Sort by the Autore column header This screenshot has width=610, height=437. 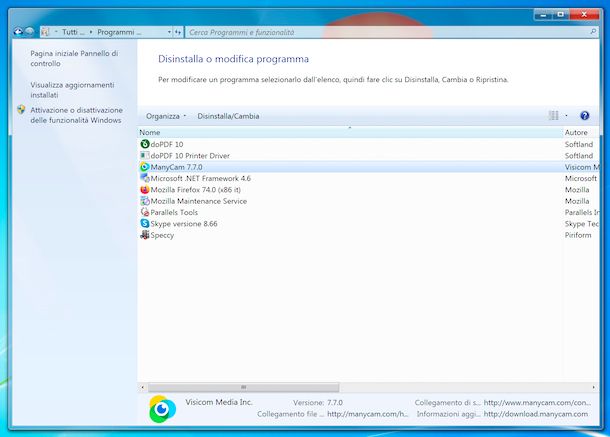[x=581, y=132]
